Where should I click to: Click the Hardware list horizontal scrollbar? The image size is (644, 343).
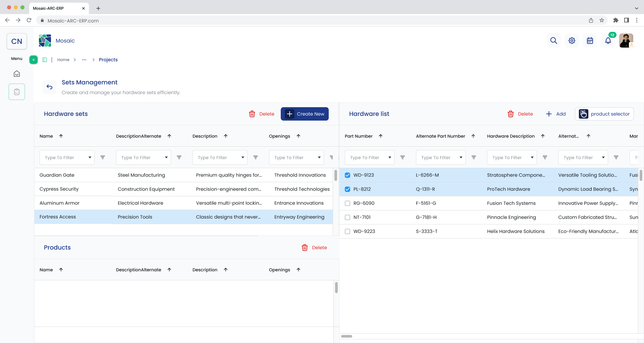coord(346,336)
